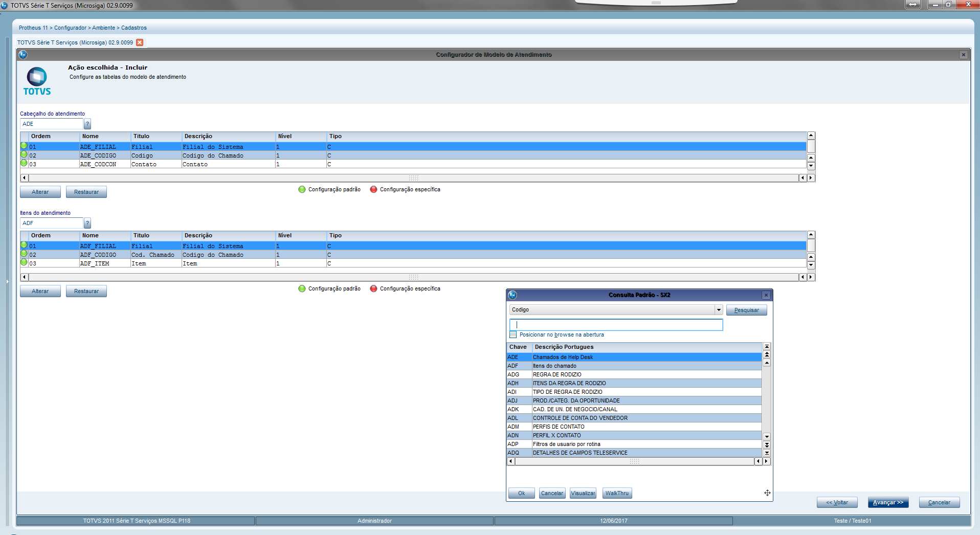Click green status icon of ADE_FILIAL row
The height and width of the screenshot is (535, 980).
coord(24,146)
